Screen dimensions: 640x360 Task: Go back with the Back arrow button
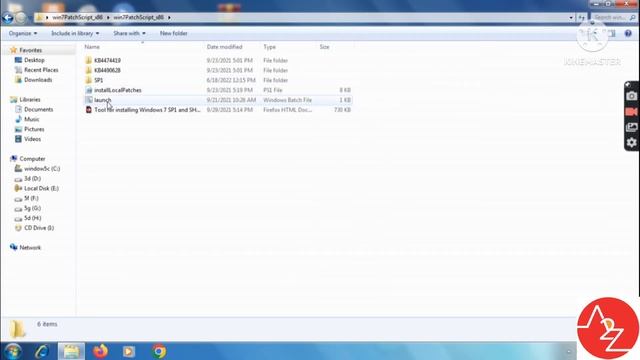(x=8, y=18)
